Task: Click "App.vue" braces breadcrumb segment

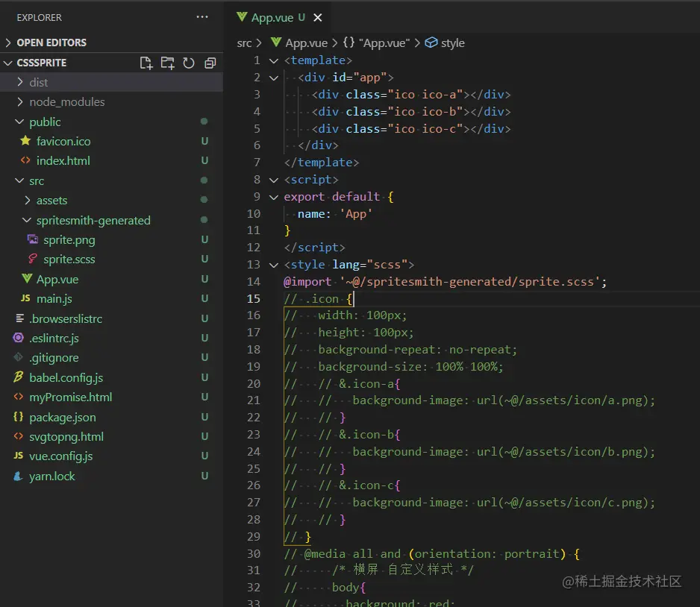Action: tap(376, 43)
